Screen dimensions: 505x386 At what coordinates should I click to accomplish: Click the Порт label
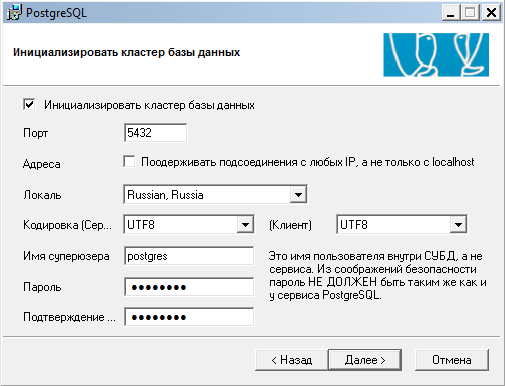click(x=36, y=133)
